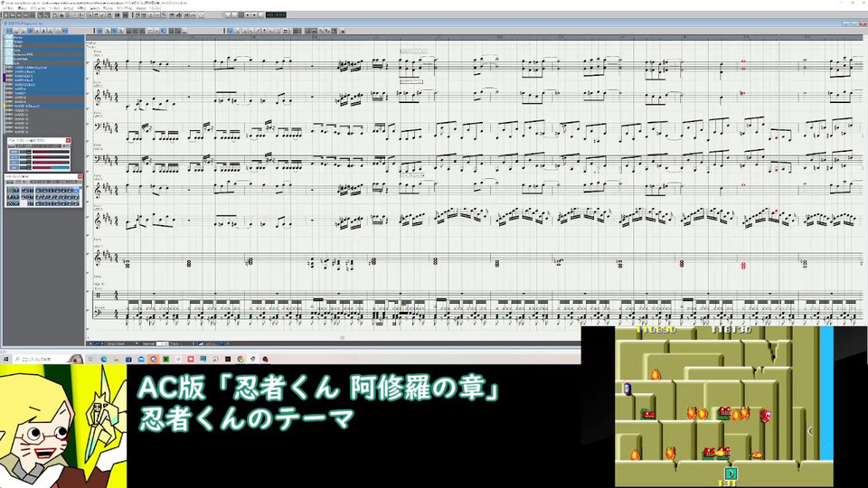The height and width of the screenshot is (488, 868).
Task: Select the MIDI 10 [Drums] track row
Action: 45,107
